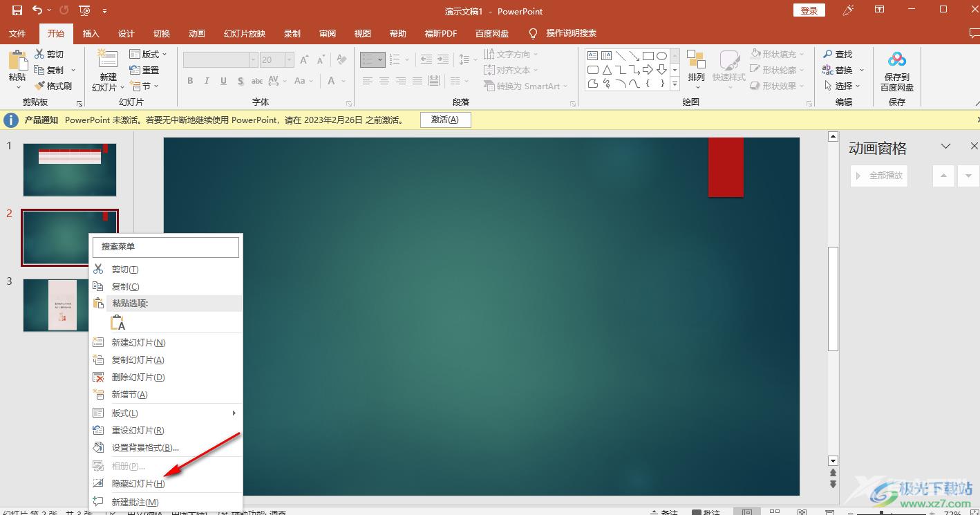The width and height of the screenshot is (980, 515).
Task: Expand the Animation Pane options chevron
Action: 946,146
